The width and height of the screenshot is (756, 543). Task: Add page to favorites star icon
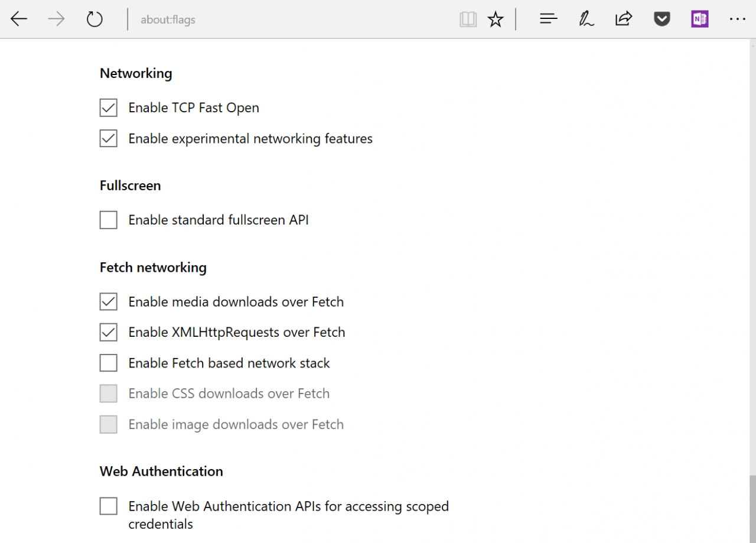pyautogui.click(x=496, y=20)
